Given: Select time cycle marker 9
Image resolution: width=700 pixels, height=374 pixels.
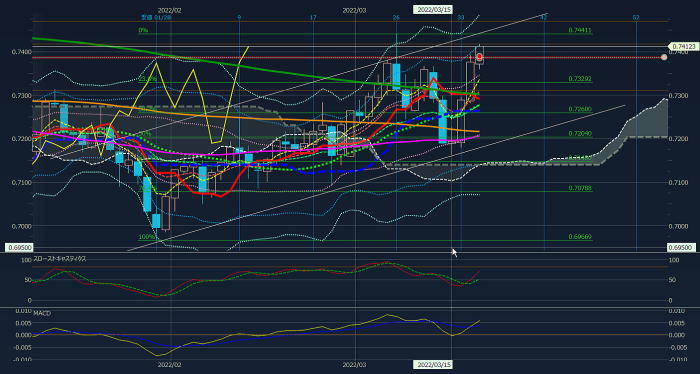Looking at the screenshot, I should (239, 17).
